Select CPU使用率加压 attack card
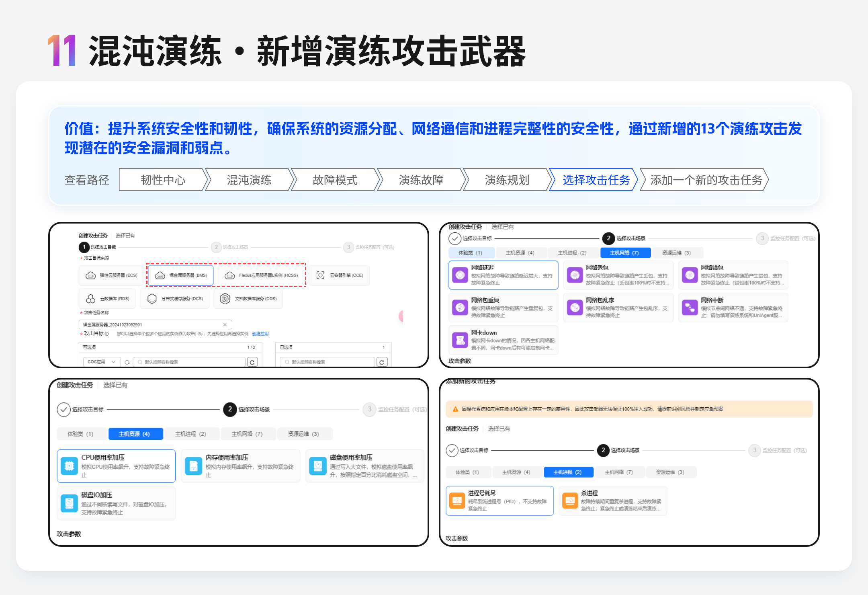The width and height of the screenshot is (868, 595). (116, 466)
